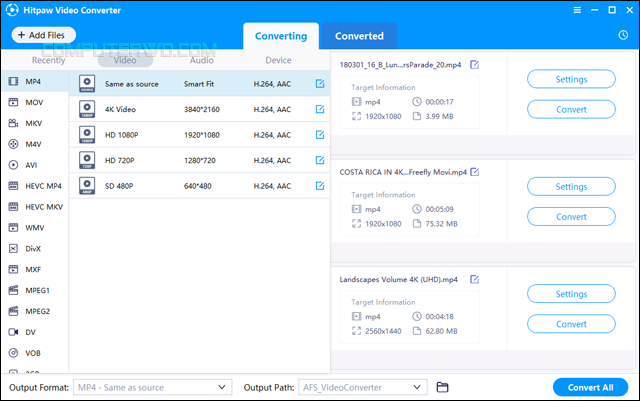Click the history clock icon

pyautogui.click(x=623, y=35)
